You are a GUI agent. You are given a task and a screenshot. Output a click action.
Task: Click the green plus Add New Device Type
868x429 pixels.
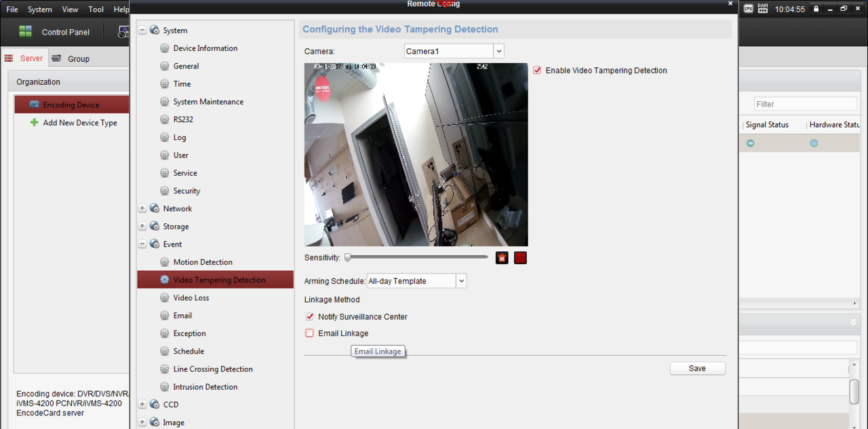point(34,123)
